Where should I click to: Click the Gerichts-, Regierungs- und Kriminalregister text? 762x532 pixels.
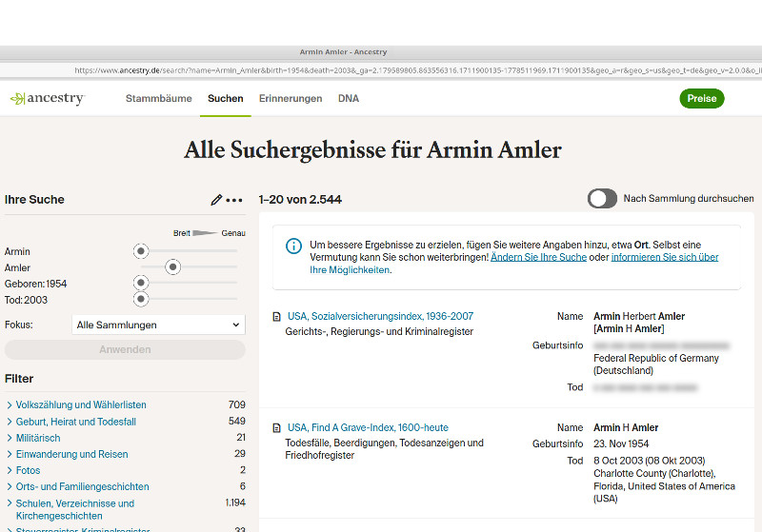[x=379, y=332]
